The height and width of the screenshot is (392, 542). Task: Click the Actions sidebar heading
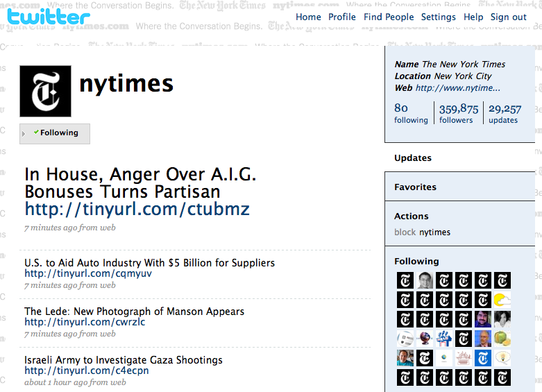[x=412, y=216]
